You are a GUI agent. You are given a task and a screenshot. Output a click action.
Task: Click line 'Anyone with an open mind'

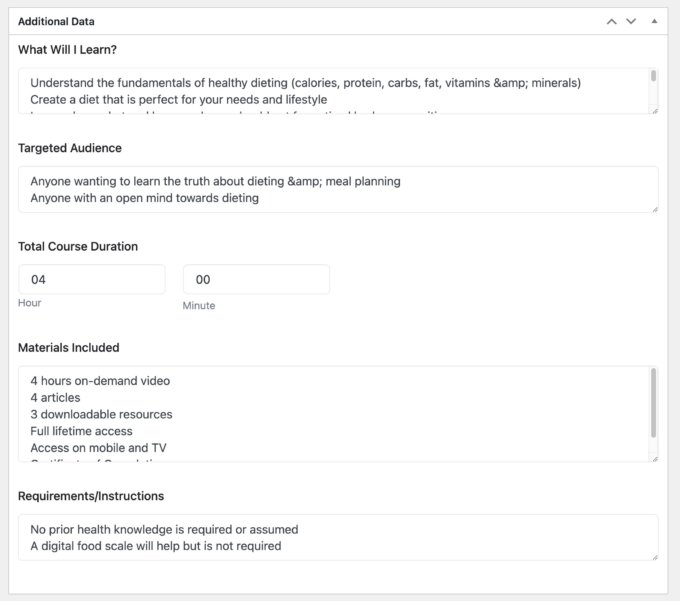(x=144, y=198)
